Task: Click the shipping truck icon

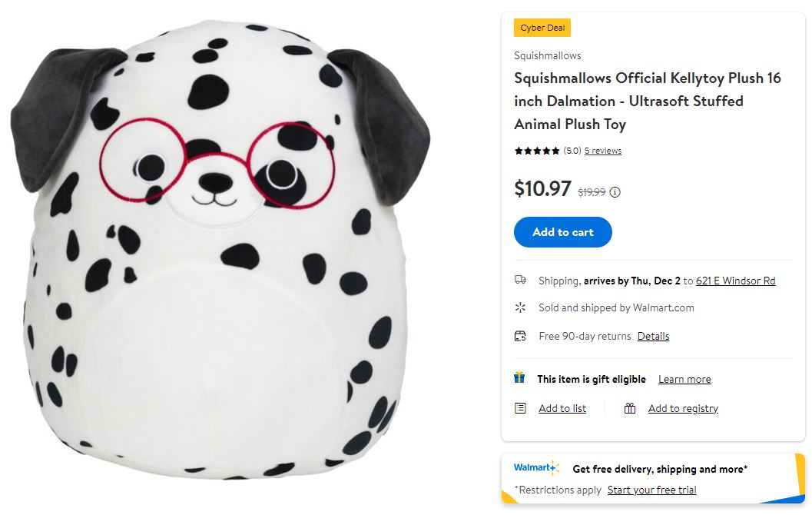Action: pos(520,280)
